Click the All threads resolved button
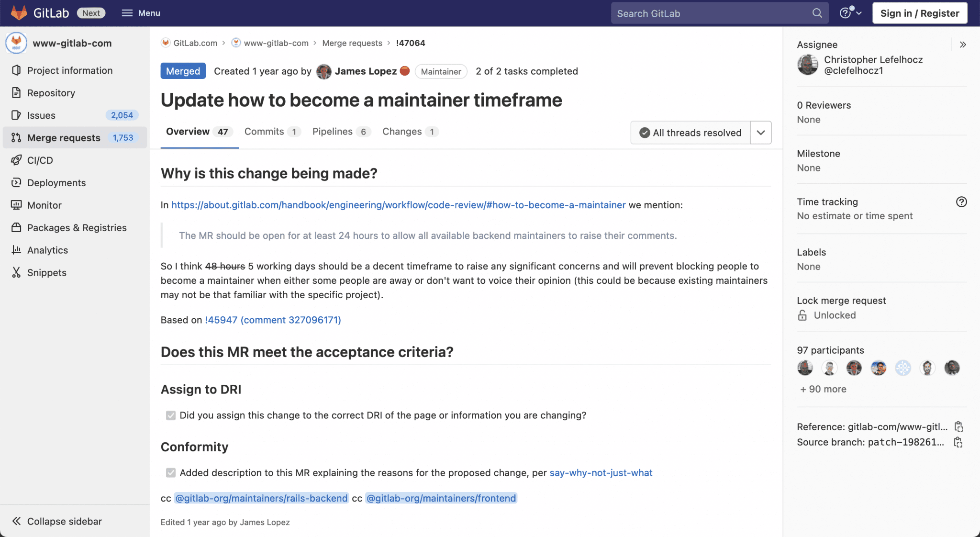Screen dimensions: 980x537 pos(690,133)
